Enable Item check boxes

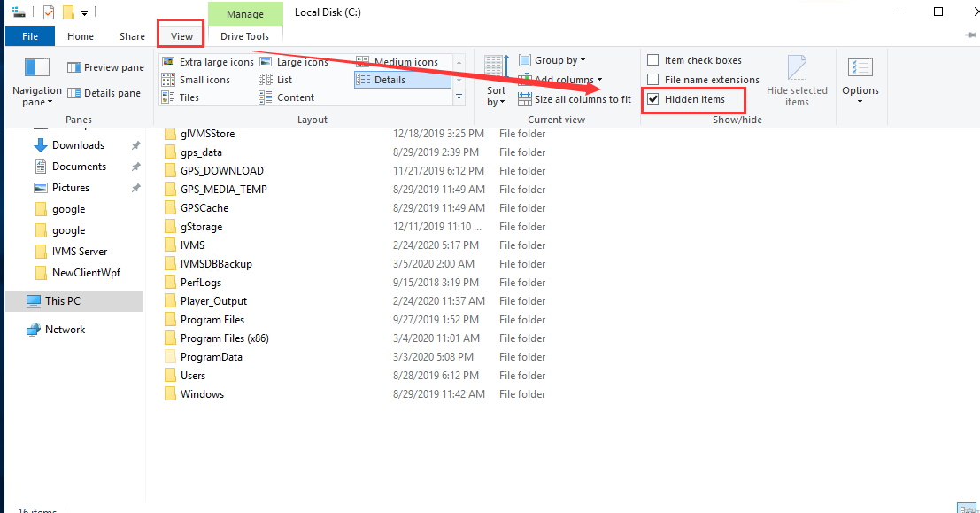[x=653, y=60]
